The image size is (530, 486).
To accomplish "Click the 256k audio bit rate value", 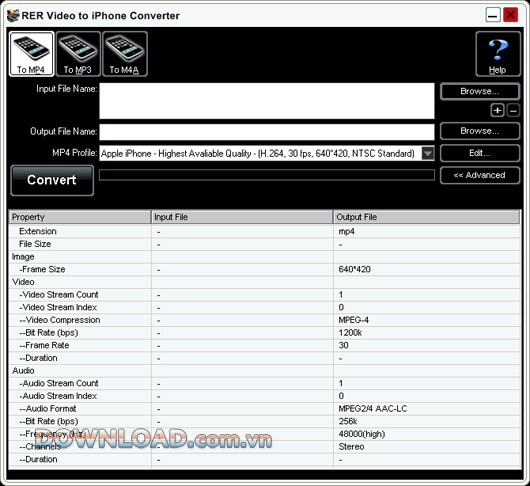I will (348, 421).
